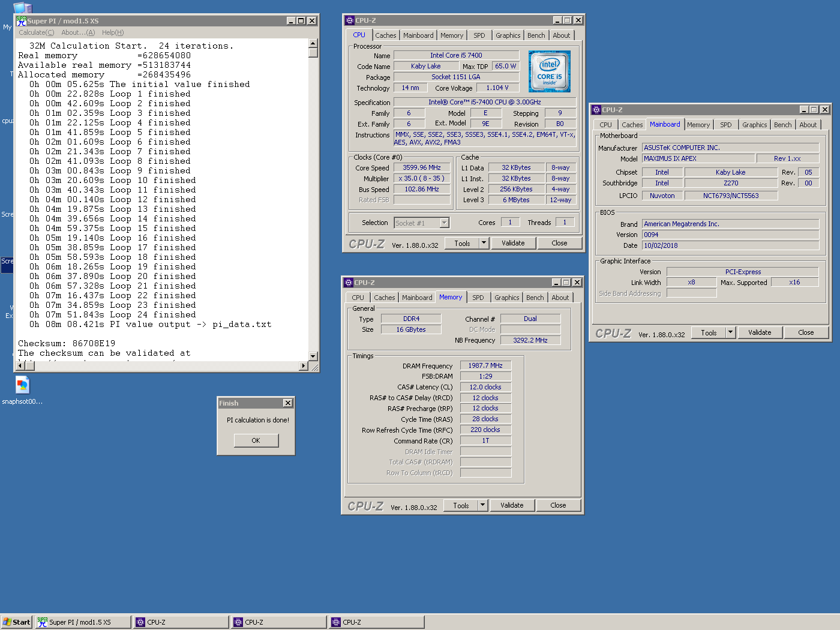Switch to Mainboard tab in Memory window

pos(417,298)
